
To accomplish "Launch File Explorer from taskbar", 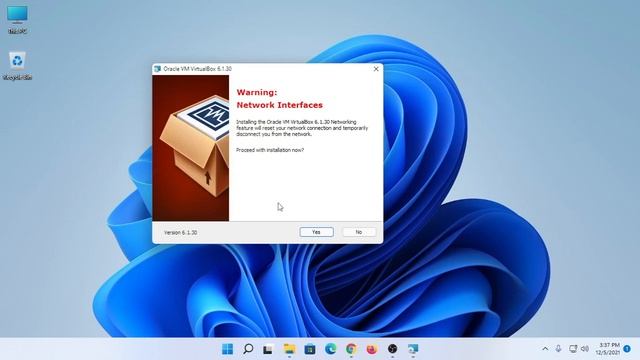I will 289,349.
